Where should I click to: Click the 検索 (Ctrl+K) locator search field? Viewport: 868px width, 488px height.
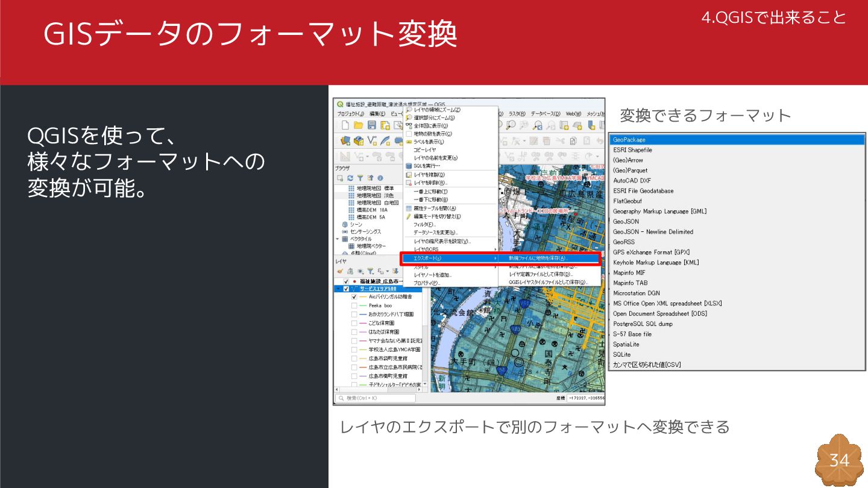(376, 398)
